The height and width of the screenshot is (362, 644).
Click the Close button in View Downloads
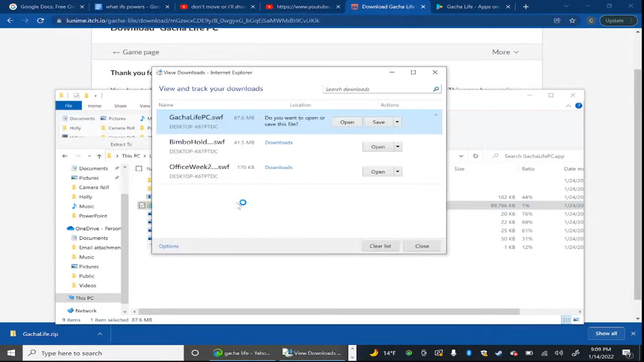(x=422, y=246)
